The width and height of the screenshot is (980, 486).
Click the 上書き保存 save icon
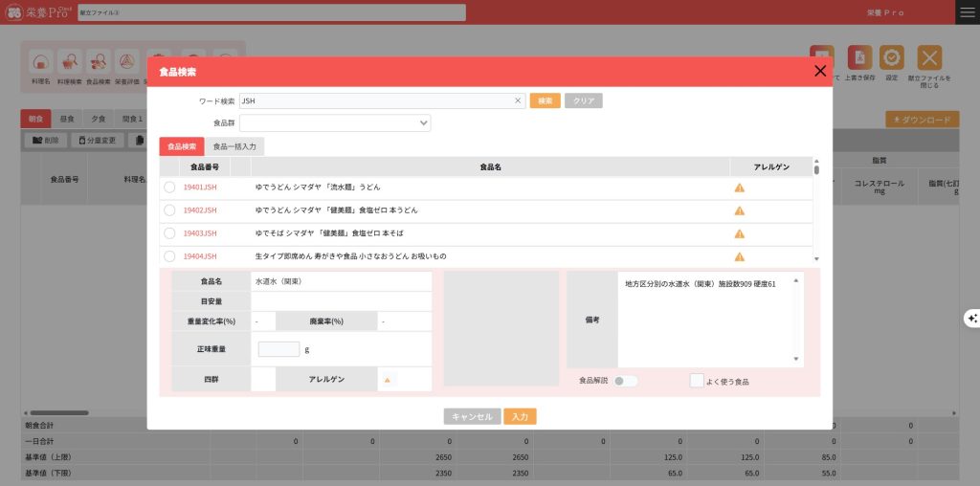[859, 57]
